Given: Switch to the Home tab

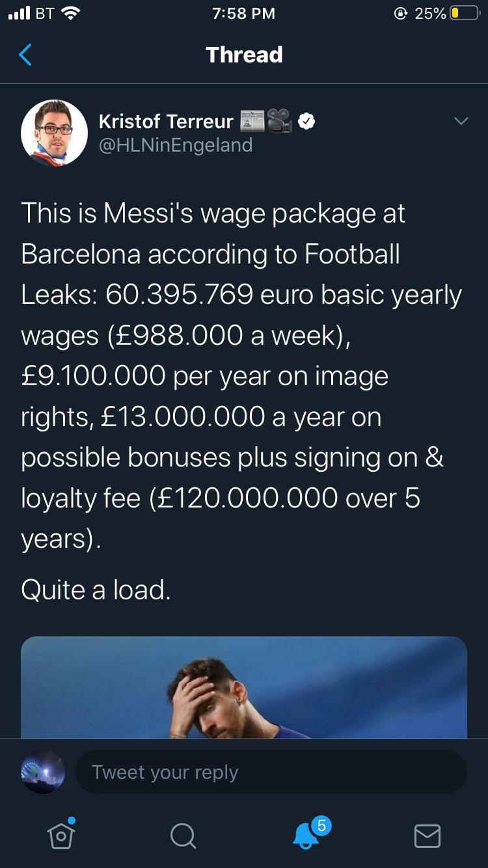Looking at the screenshot, I should pos(61,835).
